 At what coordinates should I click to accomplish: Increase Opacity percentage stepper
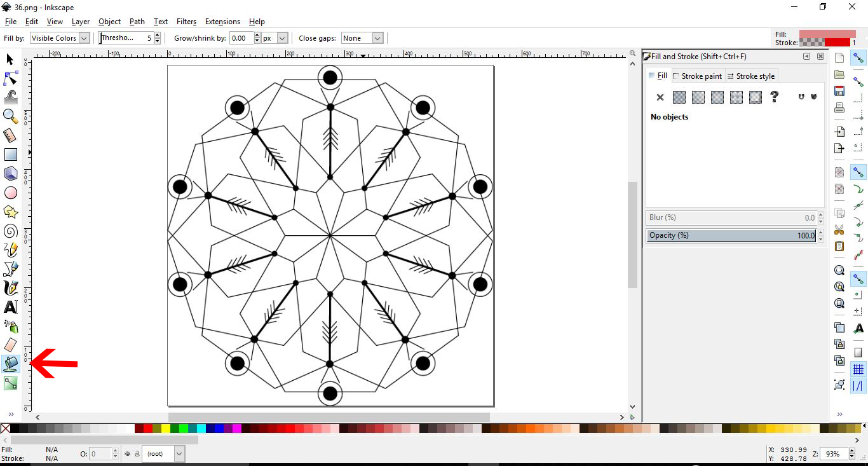pos(820,233)
